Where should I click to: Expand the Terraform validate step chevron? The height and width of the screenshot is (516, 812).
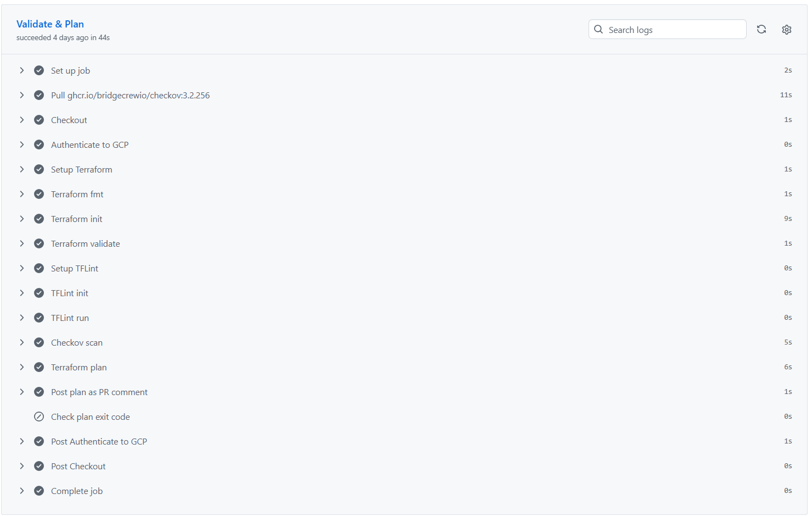(x=22, y=243)
